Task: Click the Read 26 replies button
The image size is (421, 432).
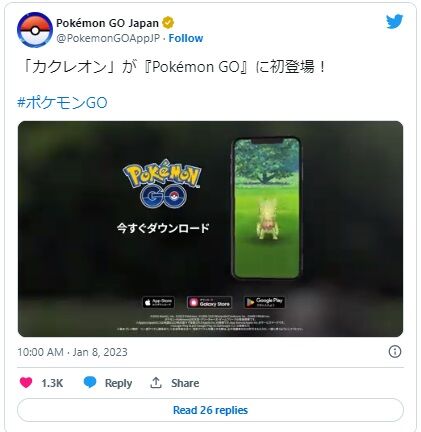Action: (210, 410)
